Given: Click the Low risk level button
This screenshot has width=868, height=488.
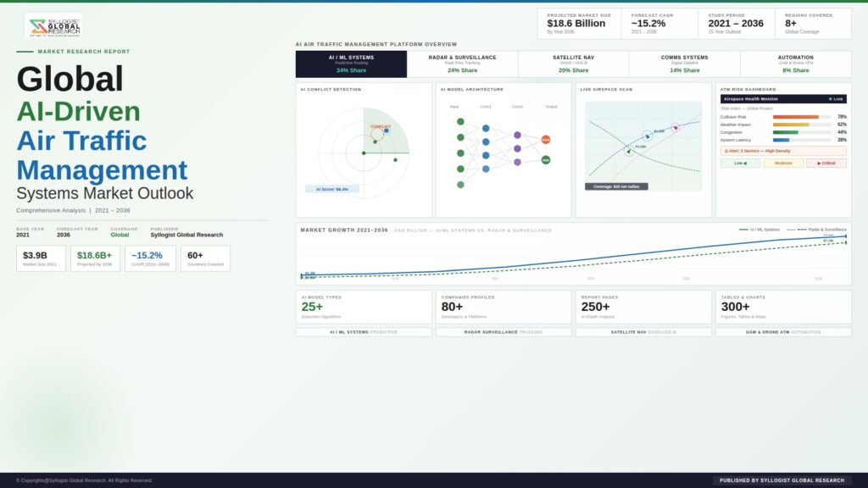Looking at the screenshot, I should point(740,164).
